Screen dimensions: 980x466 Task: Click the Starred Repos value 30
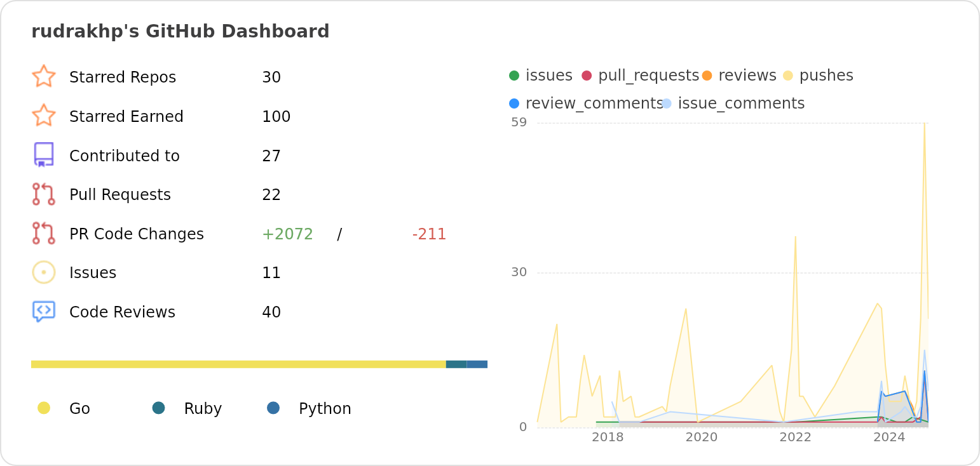(x=271, y=77)
